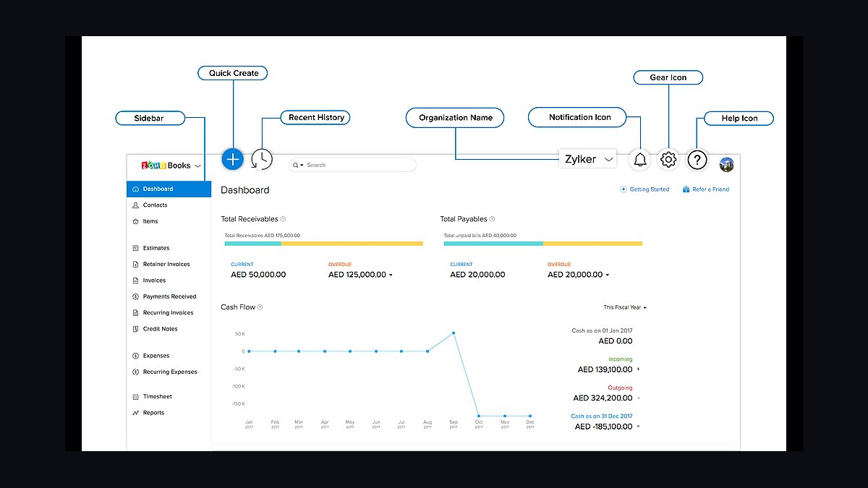The width and height of the screenshot is (868, 488).
Task: Click the Cash Flow info icon
Action: point(260,307)
